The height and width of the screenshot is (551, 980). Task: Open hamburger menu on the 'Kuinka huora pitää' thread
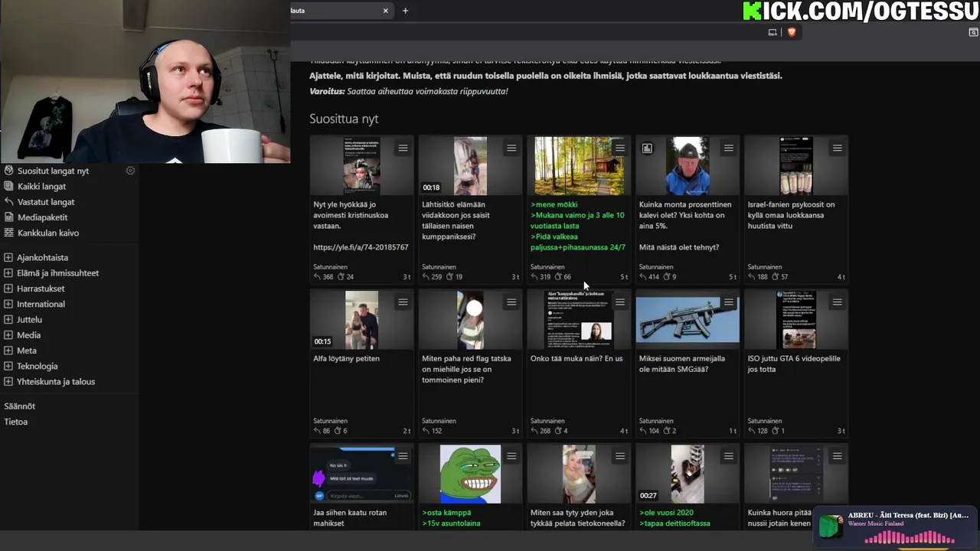[838, 456]
